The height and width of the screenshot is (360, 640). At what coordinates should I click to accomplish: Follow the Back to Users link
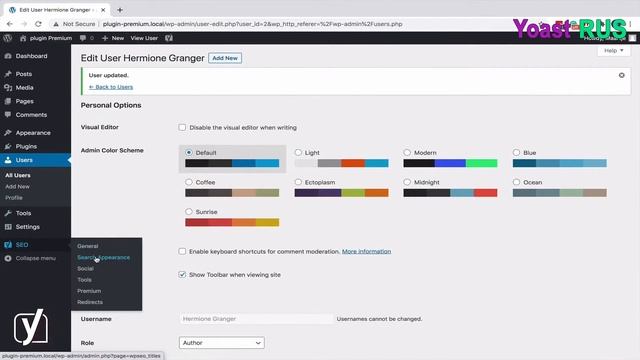click(111, 87)
